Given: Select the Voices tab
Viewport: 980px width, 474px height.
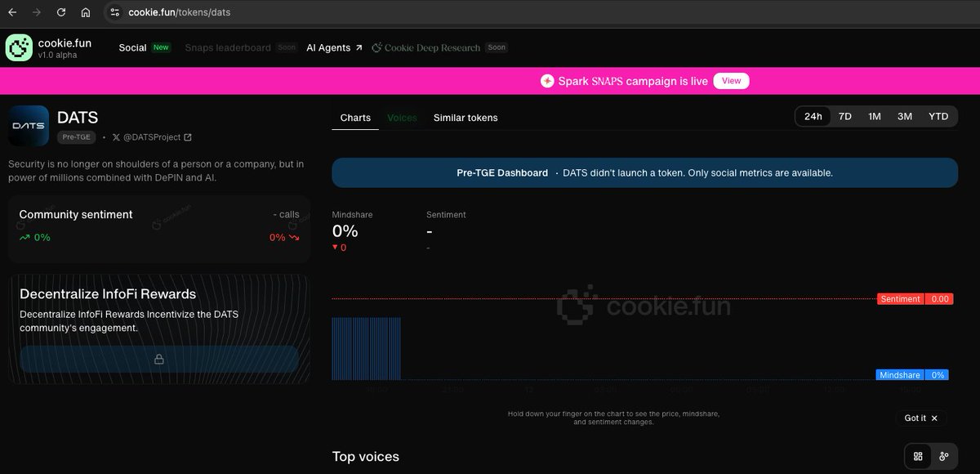Looking at the screenshot, I should (x=402, y=118).
